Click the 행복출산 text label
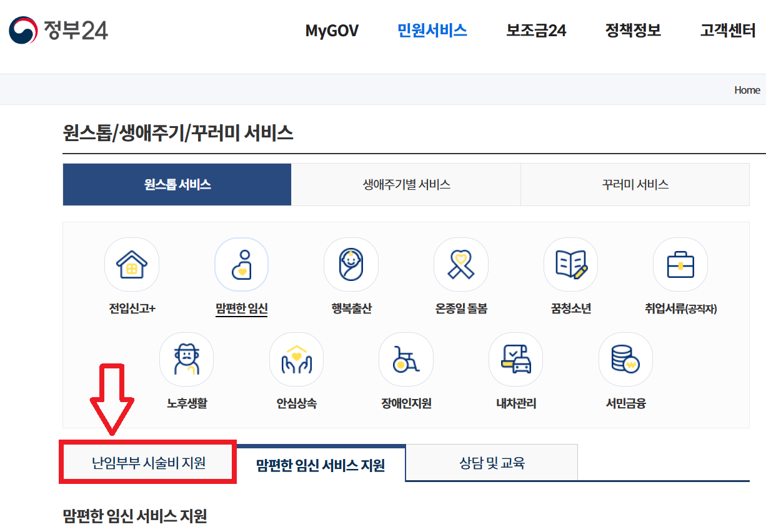 point(351,308)
